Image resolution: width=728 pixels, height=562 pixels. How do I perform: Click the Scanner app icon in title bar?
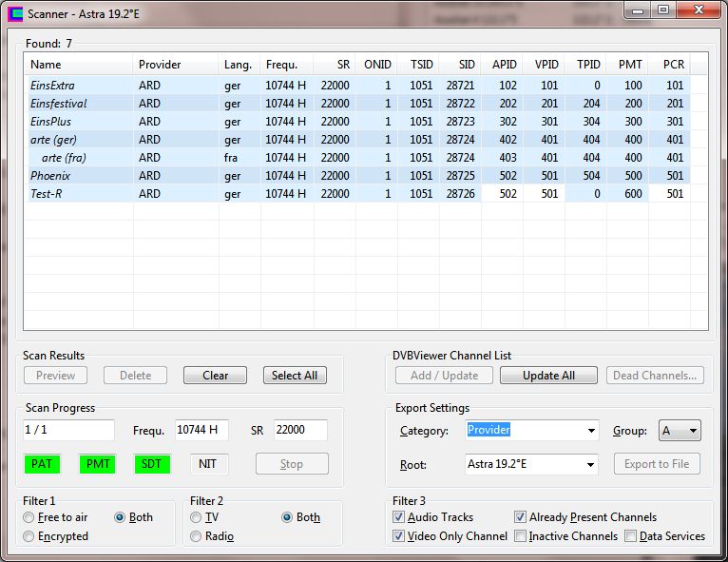(x=14, y=13)
